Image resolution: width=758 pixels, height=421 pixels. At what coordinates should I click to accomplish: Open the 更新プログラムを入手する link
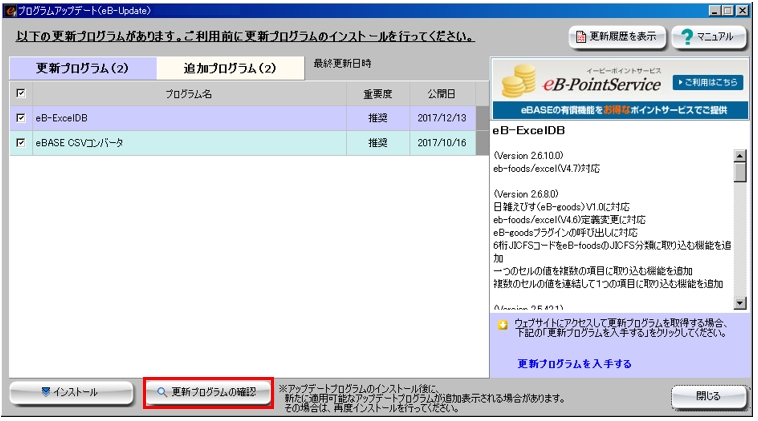(x=574, y=363)
